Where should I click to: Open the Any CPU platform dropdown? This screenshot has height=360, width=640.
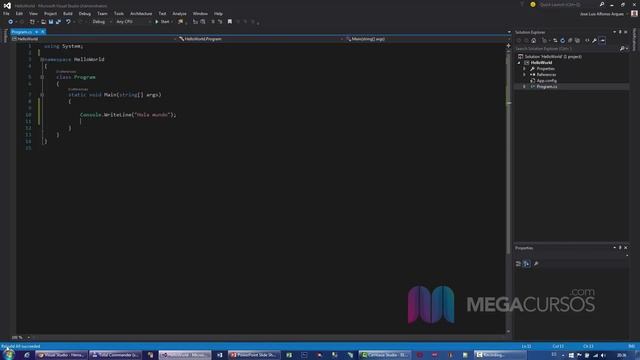point(133,22)
